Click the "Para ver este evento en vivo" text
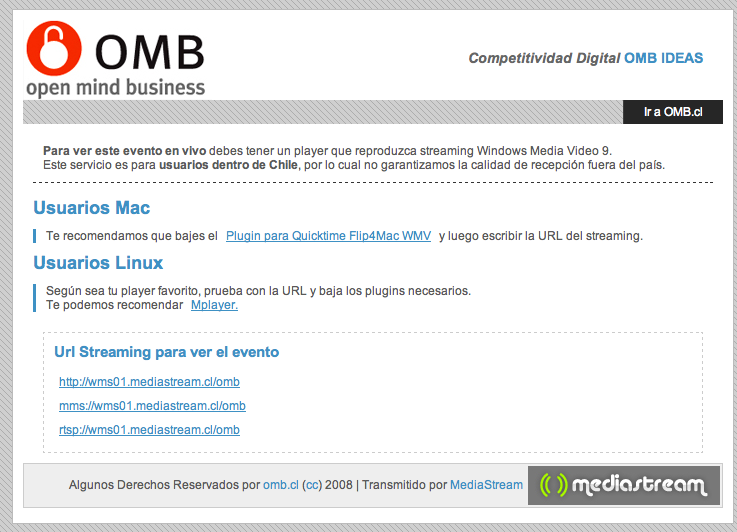Viewport: 737px width, 532px height. tap(125, 151)
